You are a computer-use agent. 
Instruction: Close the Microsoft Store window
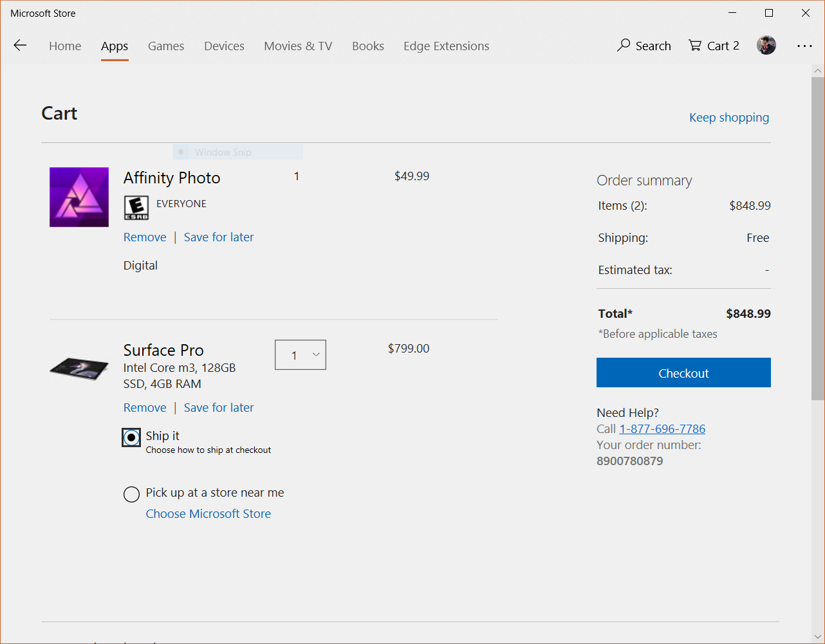pos(805,13)
